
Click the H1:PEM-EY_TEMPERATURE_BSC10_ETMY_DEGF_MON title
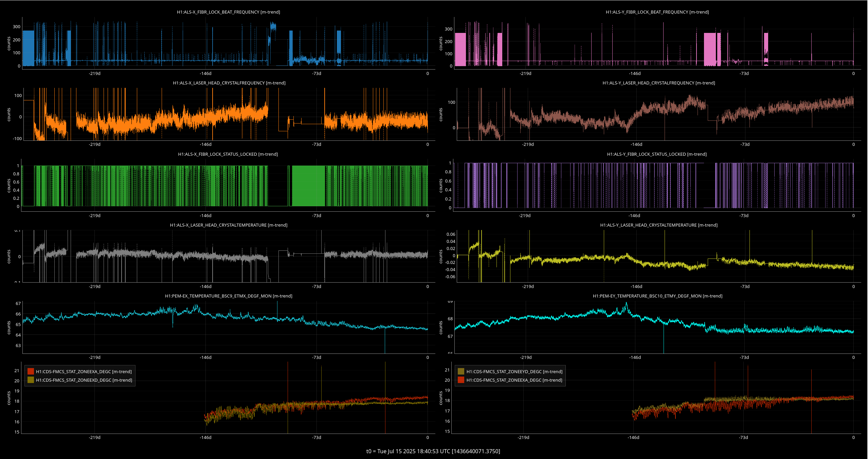[x=657, y=296]
